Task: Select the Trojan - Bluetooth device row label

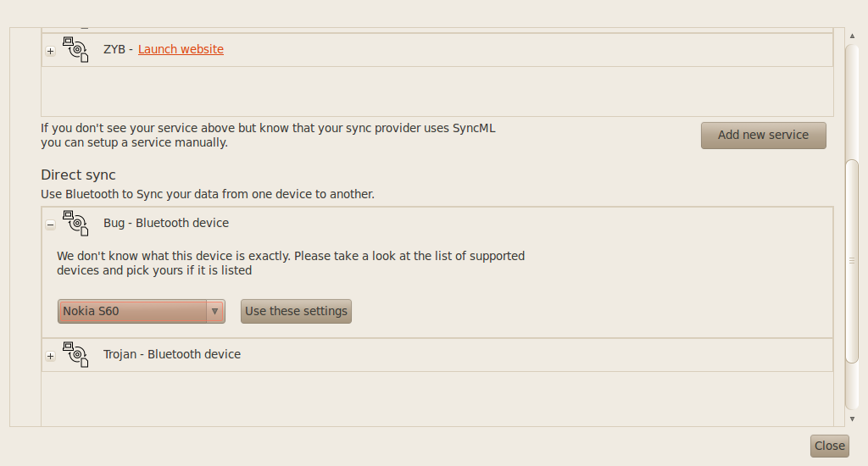Action: 172,354
